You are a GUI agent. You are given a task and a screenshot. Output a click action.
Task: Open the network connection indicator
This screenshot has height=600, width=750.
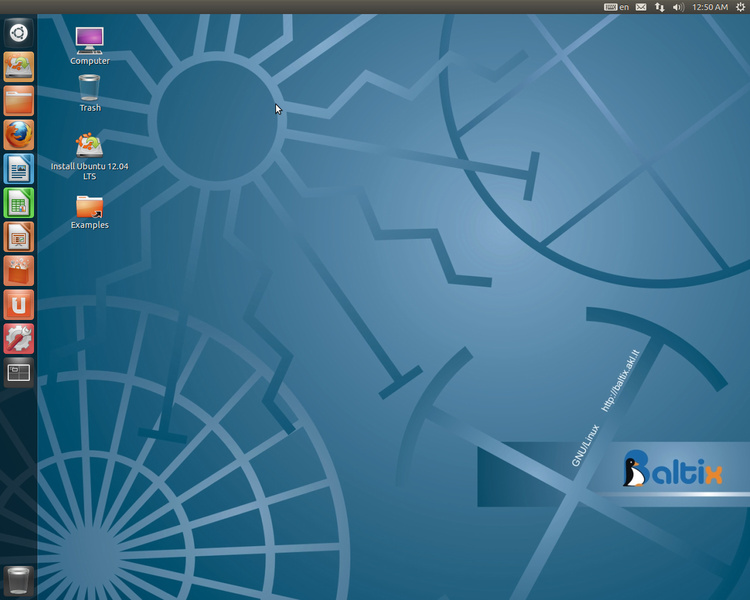coord(660,7)
